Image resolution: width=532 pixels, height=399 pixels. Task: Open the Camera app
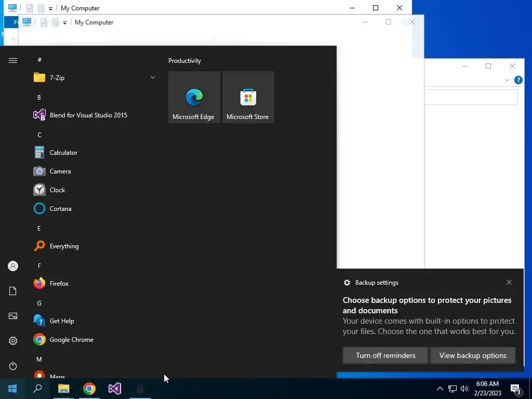click(95, 171)
